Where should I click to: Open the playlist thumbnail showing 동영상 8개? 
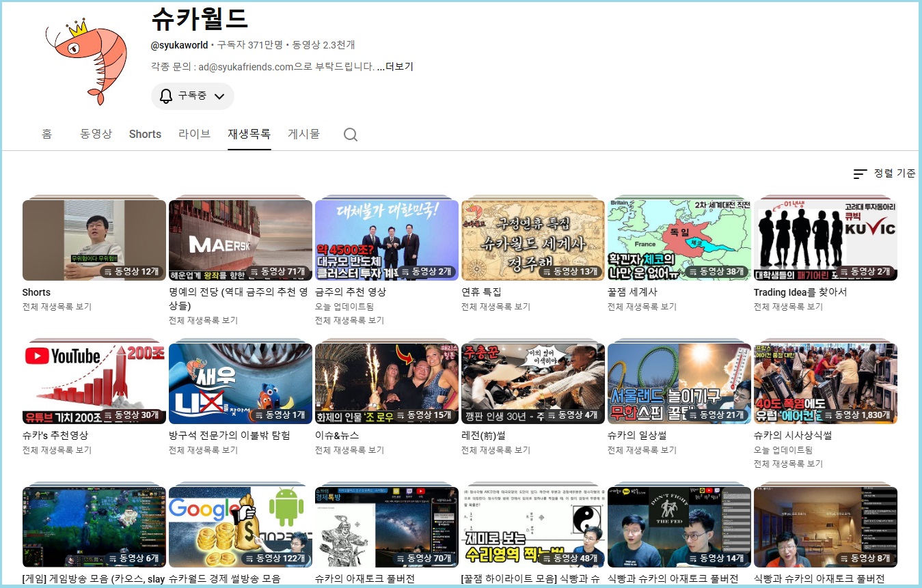click(x=826, y=527)
